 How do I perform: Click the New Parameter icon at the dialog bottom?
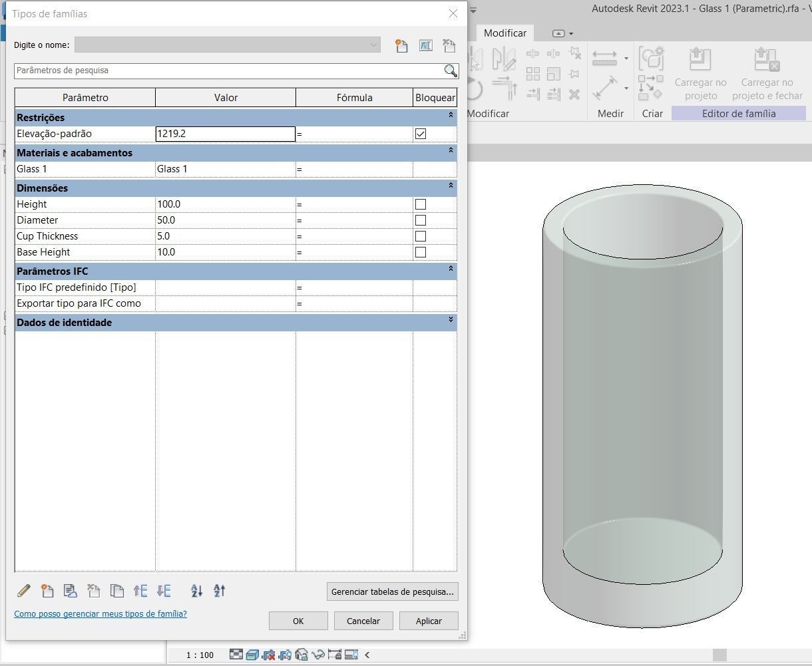pyautogui.click(x=47, y=591)
